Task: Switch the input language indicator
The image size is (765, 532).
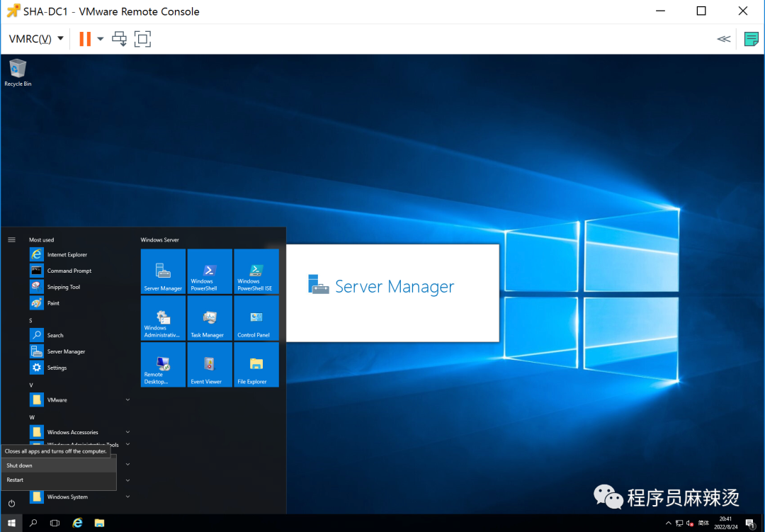Action: [703, 523]
